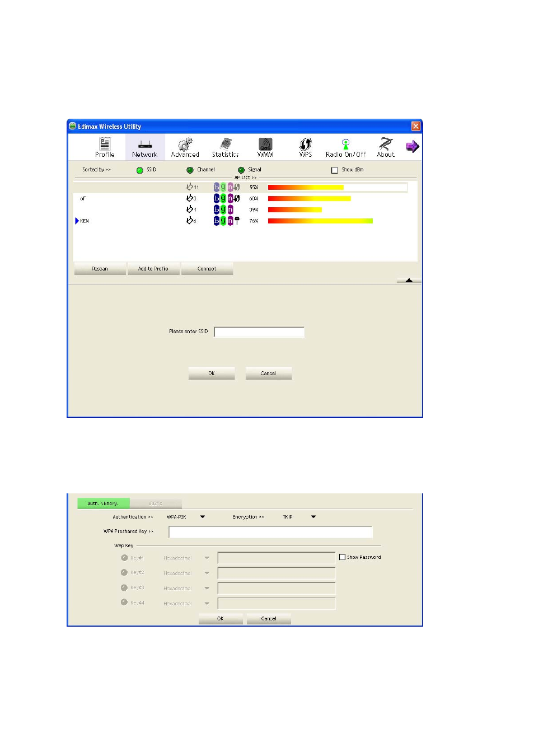Select the Key#1 radio button

click(124, 558)
